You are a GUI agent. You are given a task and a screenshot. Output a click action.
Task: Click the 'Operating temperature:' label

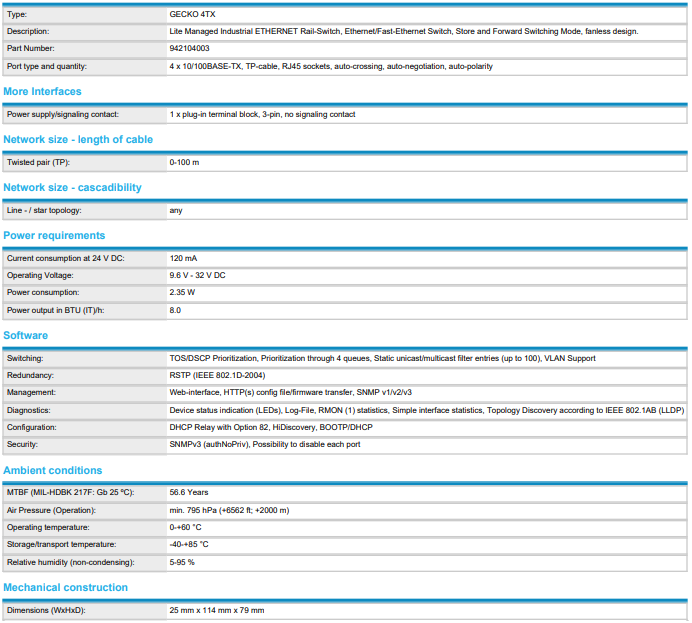coord(48,527)
